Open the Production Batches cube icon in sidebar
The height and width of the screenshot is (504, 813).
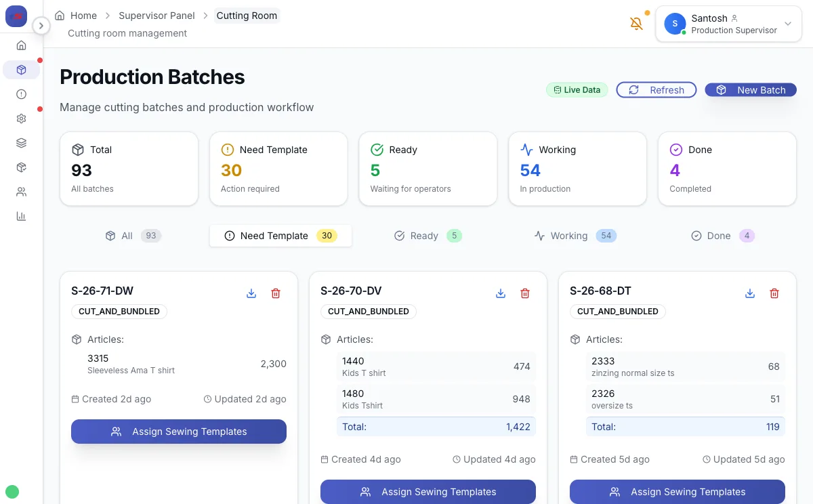tap(20, 69)
